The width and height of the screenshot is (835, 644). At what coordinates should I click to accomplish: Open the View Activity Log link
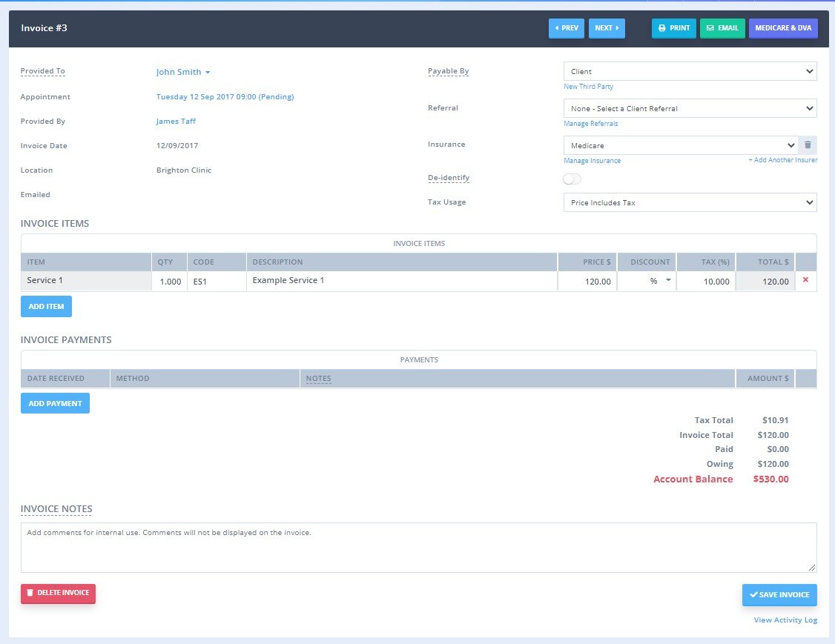[x=785, y=620]
